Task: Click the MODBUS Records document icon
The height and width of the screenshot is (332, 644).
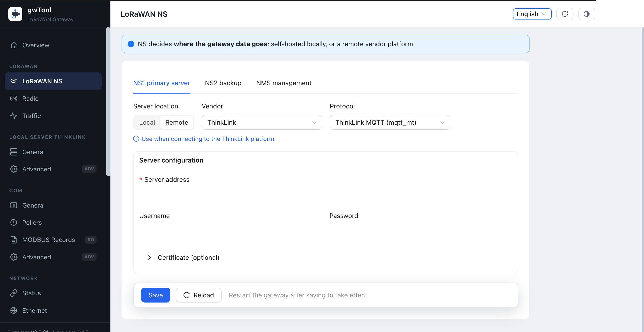Action: (14, 240)
